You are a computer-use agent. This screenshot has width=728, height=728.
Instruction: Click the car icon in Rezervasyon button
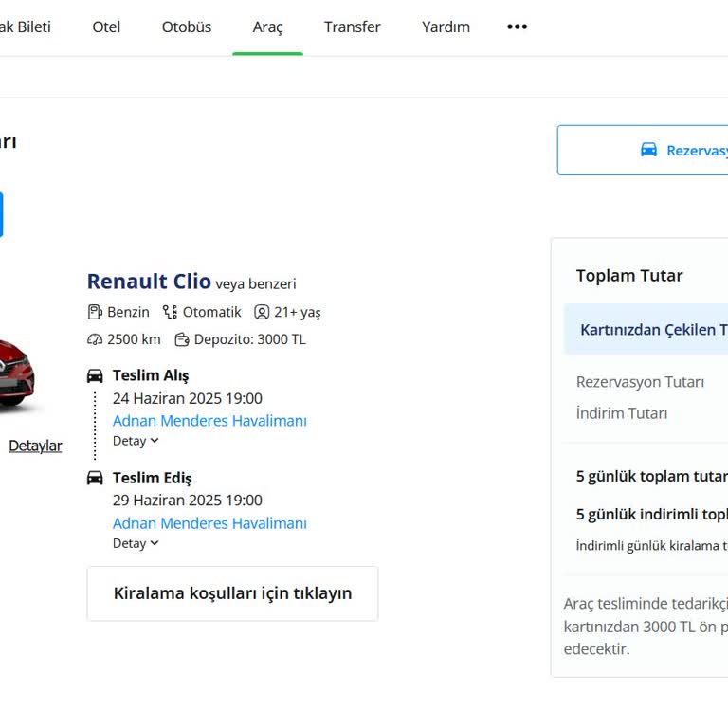[648, 150]
